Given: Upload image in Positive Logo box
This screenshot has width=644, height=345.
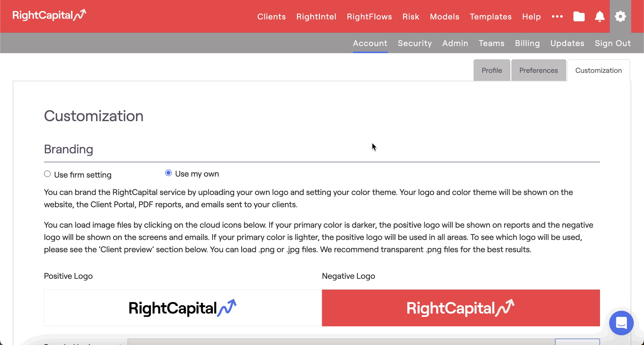Looking at the screenshot, I should point(183,308).
